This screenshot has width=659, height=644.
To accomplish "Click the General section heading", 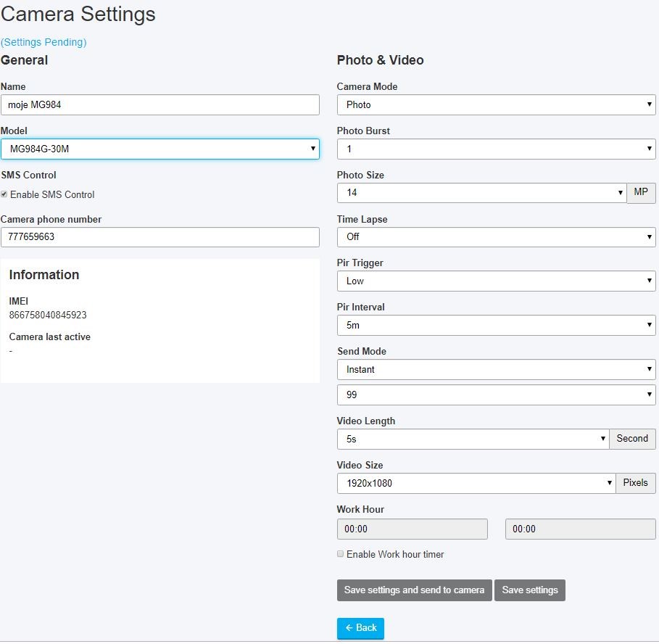I will [25, 60].
